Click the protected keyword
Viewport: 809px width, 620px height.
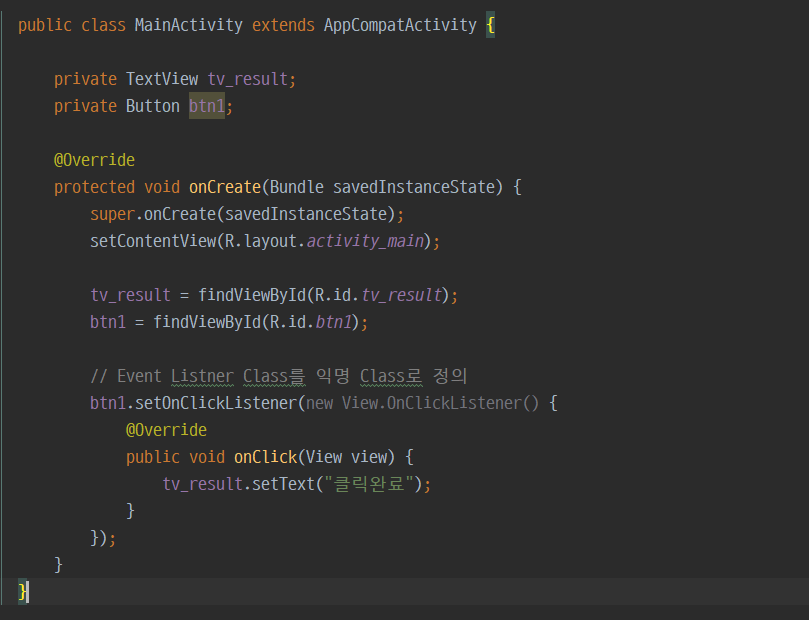[94, 187]
